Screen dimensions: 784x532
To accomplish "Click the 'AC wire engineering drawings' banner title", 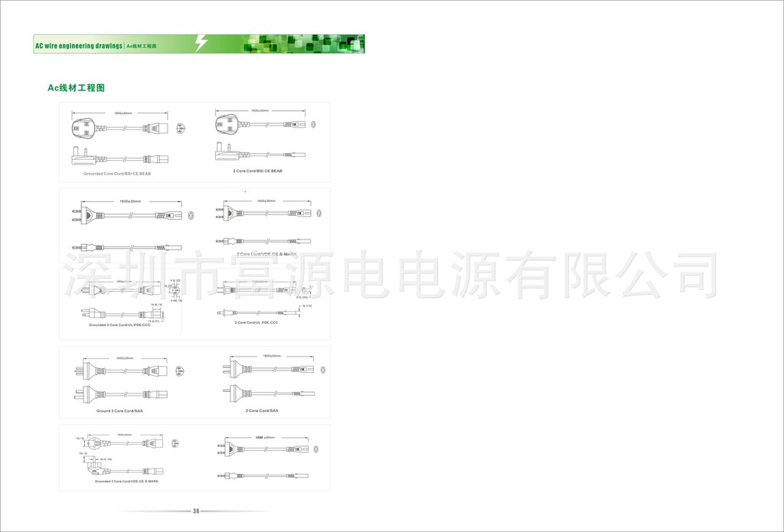I will pyautogui.click(x=78, y=47).
